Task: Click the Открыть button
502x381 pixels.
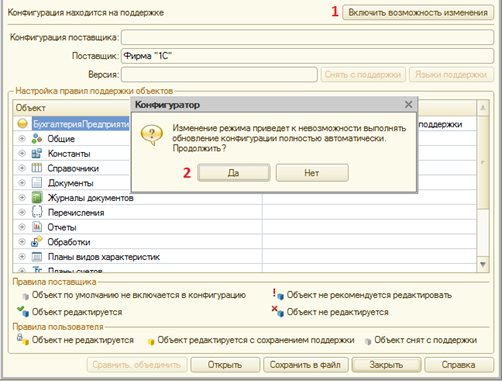Action: (x=225, y=365)
